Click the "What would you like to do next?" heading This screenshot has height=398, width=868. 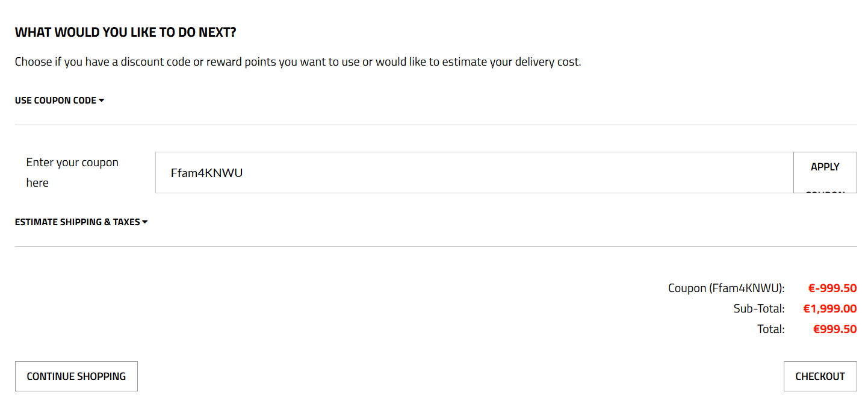125,33
